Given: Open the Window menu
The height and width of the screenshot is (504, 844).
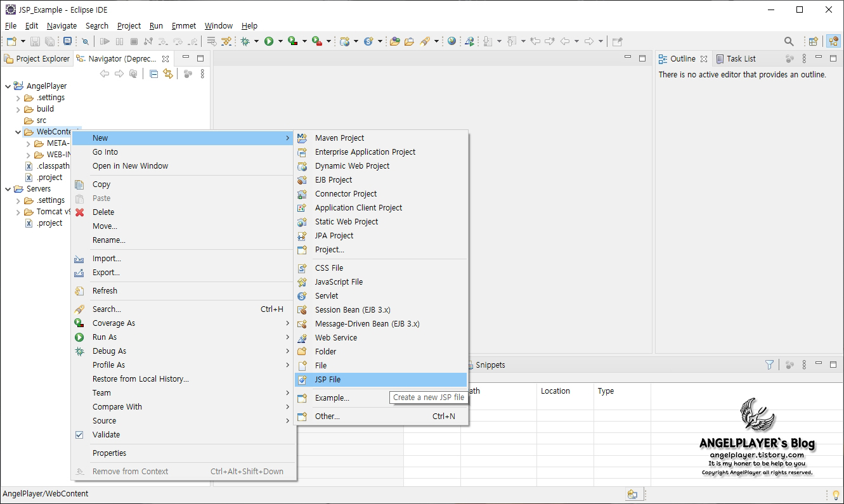Looking at the screenshot, I should click(x=219, y=26).
